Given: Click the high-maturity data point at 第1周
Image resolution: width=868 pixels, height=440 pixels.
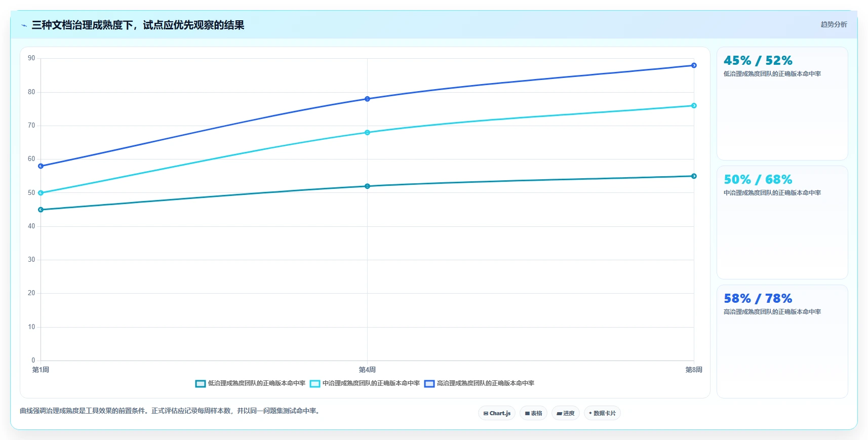Looking at the screenshot, I should (x=41, y=166).
